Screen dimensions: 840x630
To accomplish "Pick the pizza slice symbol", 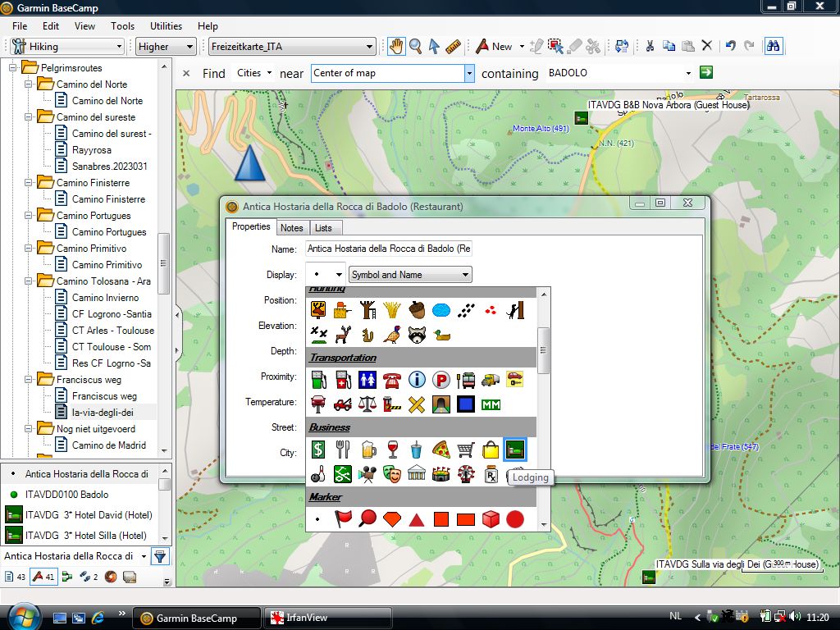I will click(441, 450).
